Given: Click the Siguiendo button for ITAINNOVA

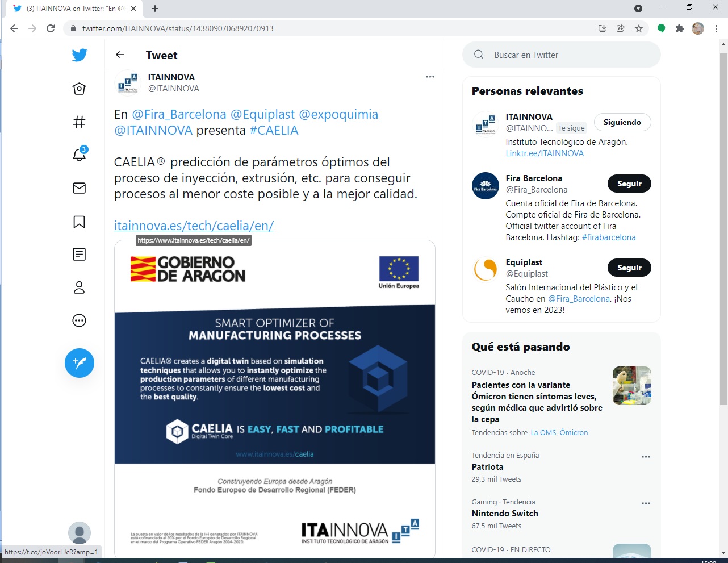Looking at the screenshot, I should [x=622, y=122].
